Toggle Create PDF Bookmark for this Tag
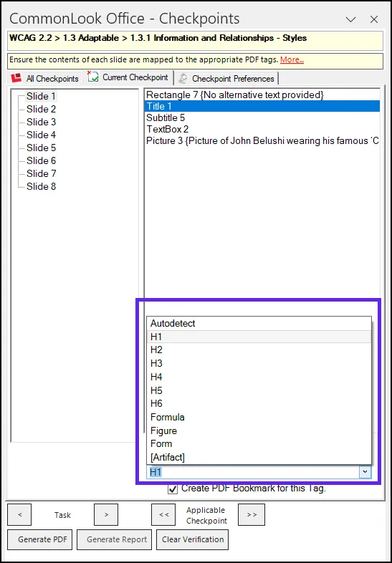Viewport: 392px width, 563px height. 173,489
